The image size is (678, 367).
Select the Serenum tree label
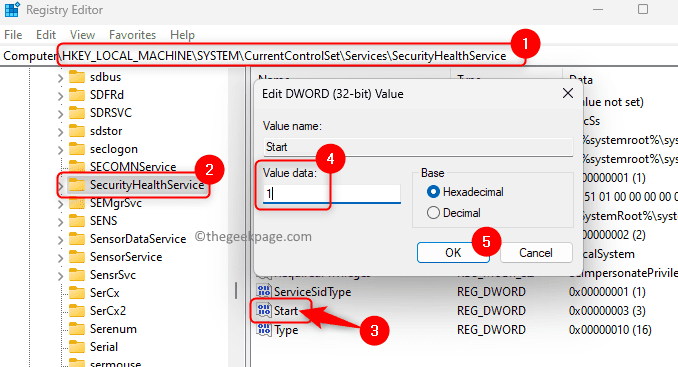pos(113,329)
